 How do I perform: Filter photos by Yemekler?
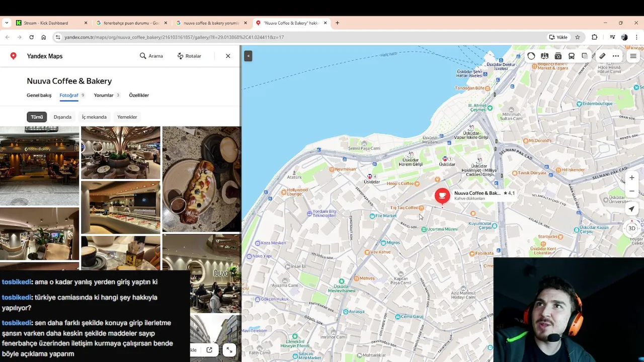coord(127,117)
